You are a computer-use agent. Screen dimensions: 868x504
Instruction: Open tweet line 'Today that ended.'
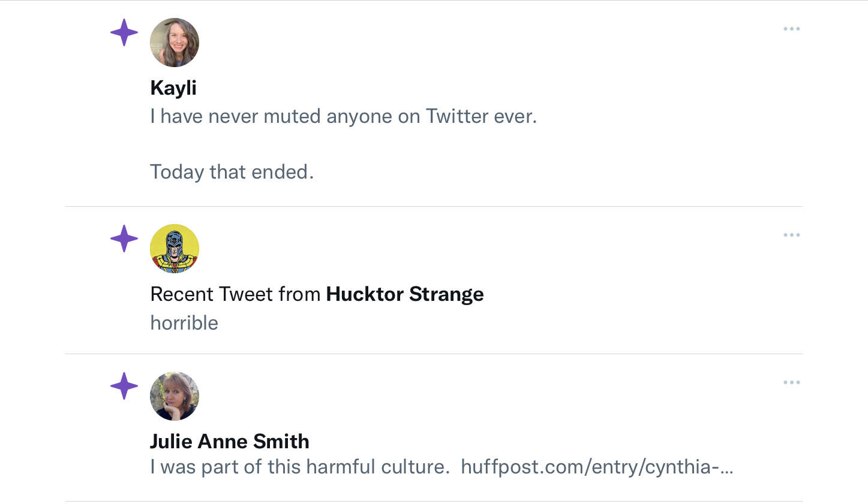pos(232,172)
